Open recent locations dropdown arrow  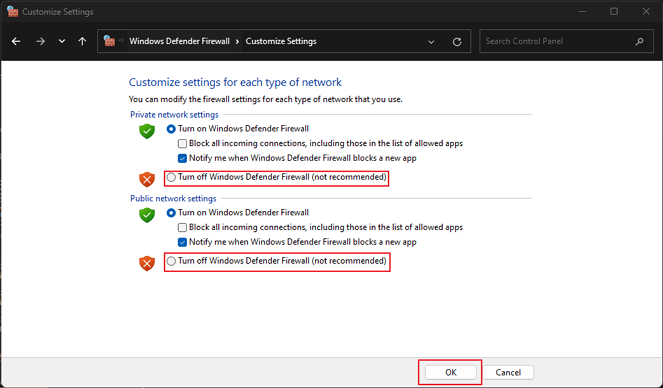pyautogui.click(x=62, y=41)
